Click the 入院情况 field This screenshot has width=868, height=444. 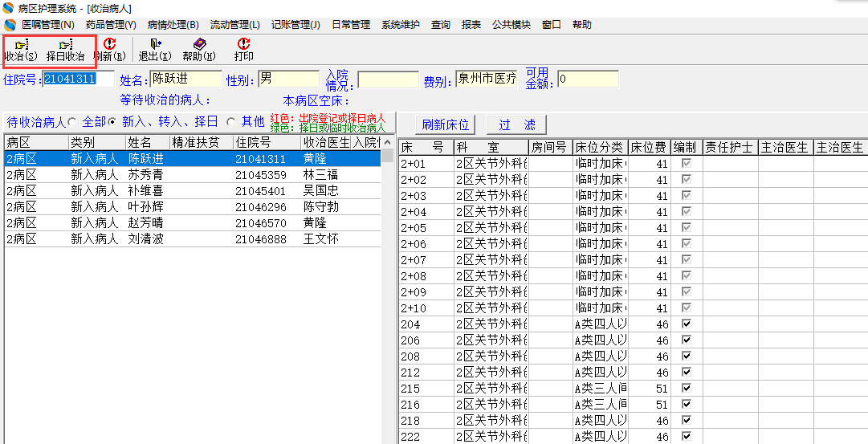(388, 79)
